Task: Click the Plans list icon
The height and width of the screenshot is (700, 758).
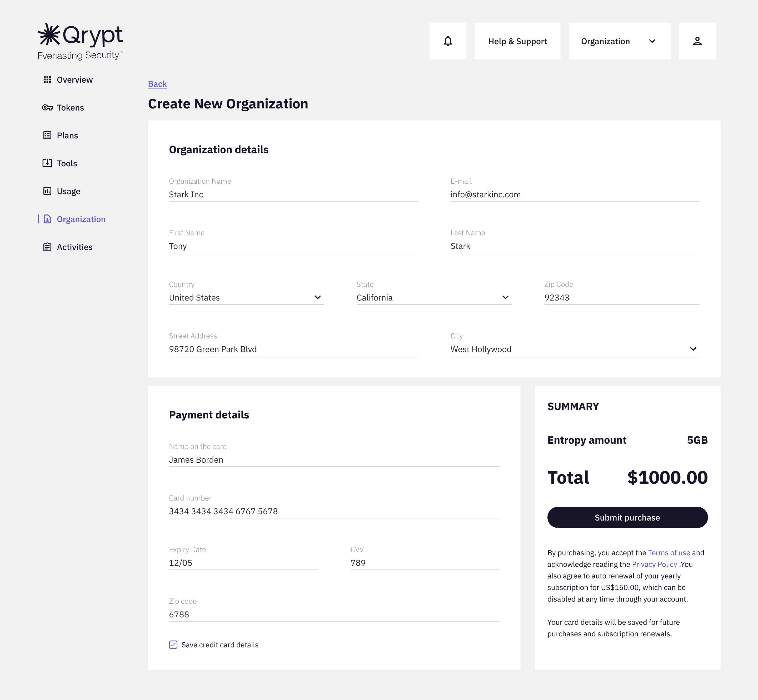Action: (x=47, y=135)
